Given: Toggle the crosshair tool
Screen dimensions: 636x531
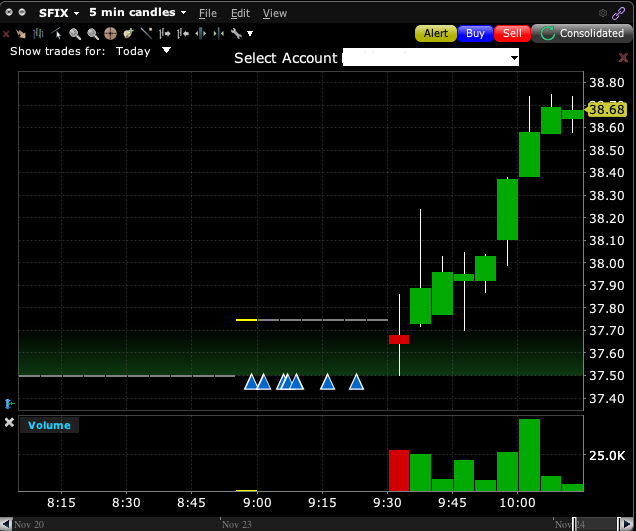Looking at the screenshot, I should (x=110, y=34).
